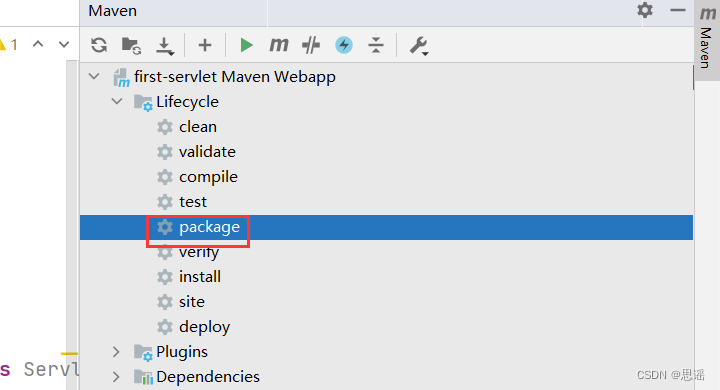Hide the Maven tool window

pyautogui.click(x=678, y=10)
